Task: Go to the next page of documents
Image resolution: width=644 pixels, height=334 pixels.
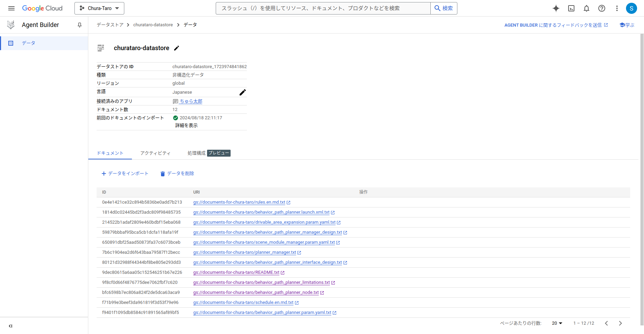Action: 620,323
